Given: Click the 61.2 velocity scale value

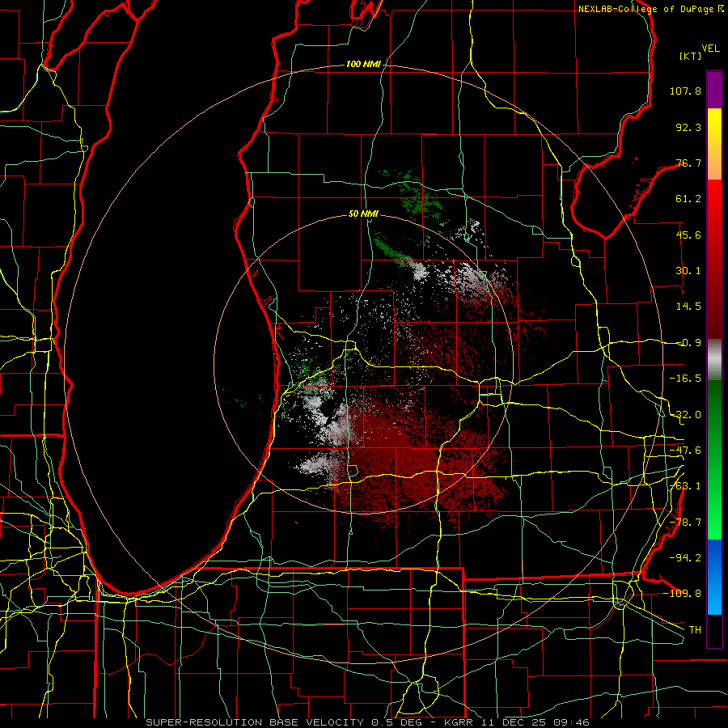Looking at the screenshot, I should pyautogui.click(x=688, y=199).
